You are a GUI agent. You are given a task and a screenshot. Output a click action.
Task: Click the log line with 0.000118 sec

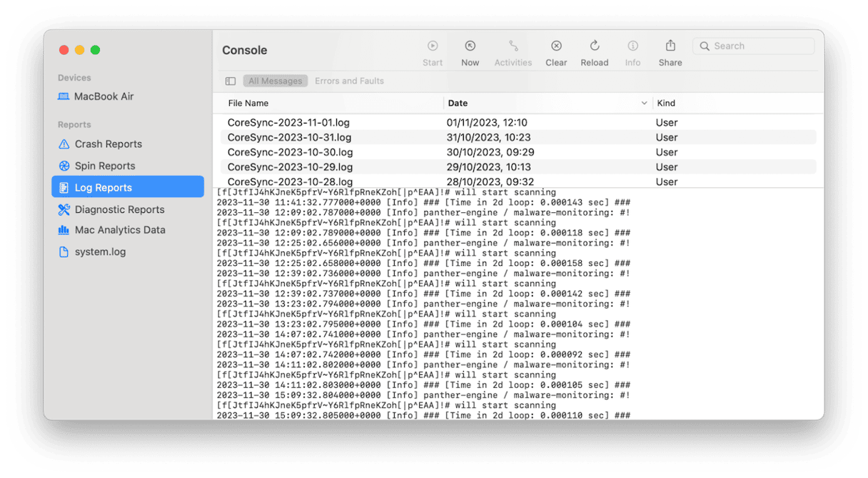point(423,233)
